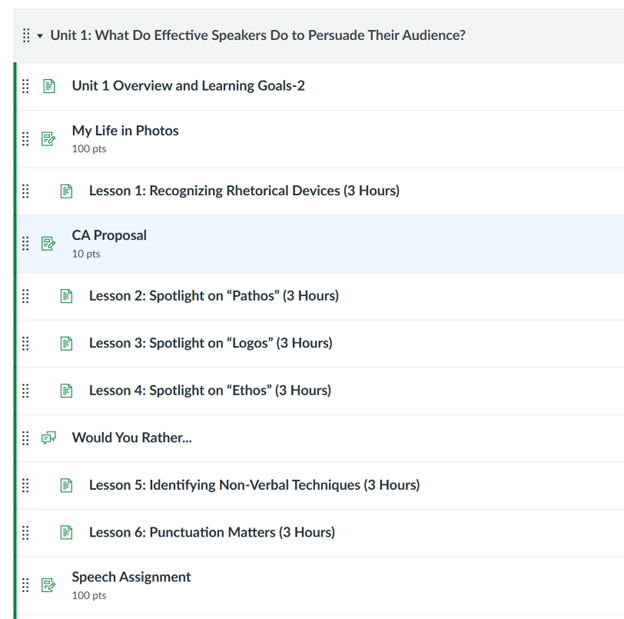Open the Speech Assignment item

pos(131,577)
